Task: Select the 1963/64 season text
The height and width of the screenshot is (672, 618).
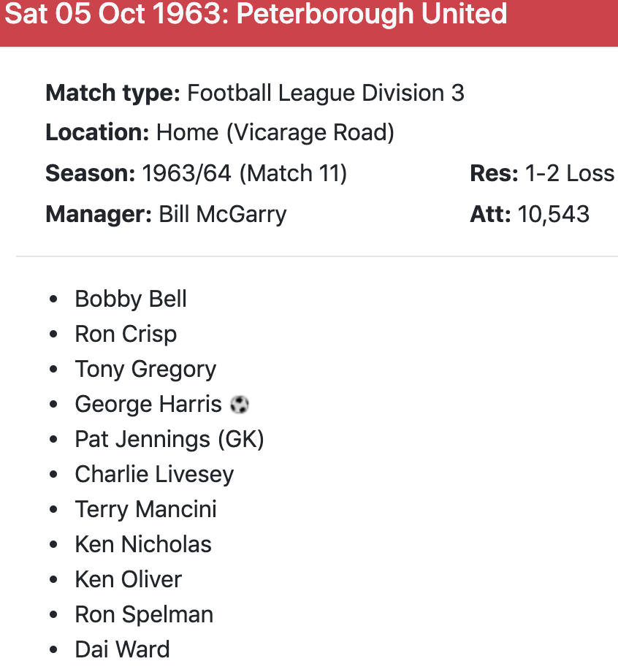Action: point(186,173)
